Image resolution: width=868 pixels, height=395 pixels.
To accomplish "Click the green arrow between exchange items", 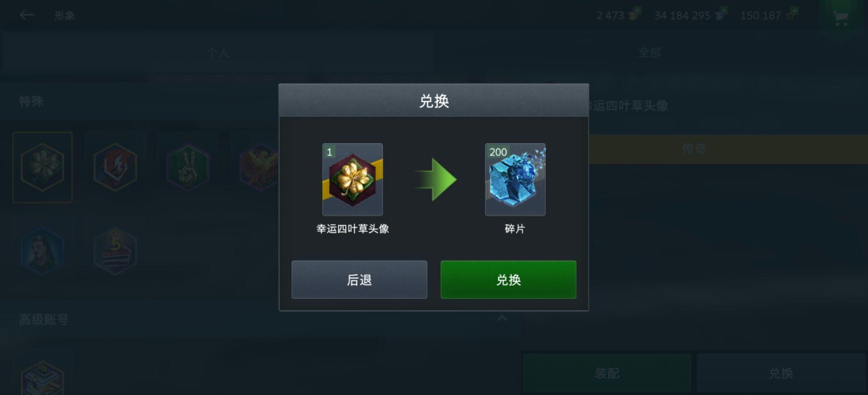I will pyautogui.click(x=435, y=180).
